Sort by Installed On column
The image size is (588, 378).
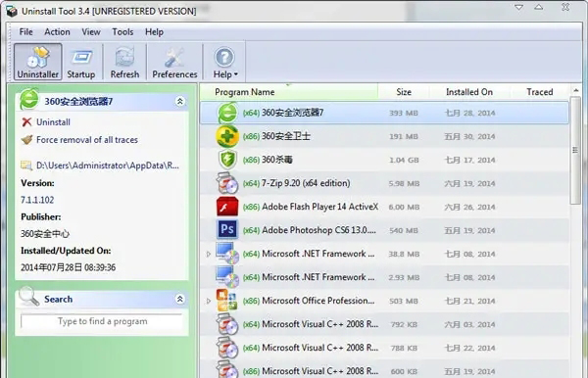tap(469, 92)
